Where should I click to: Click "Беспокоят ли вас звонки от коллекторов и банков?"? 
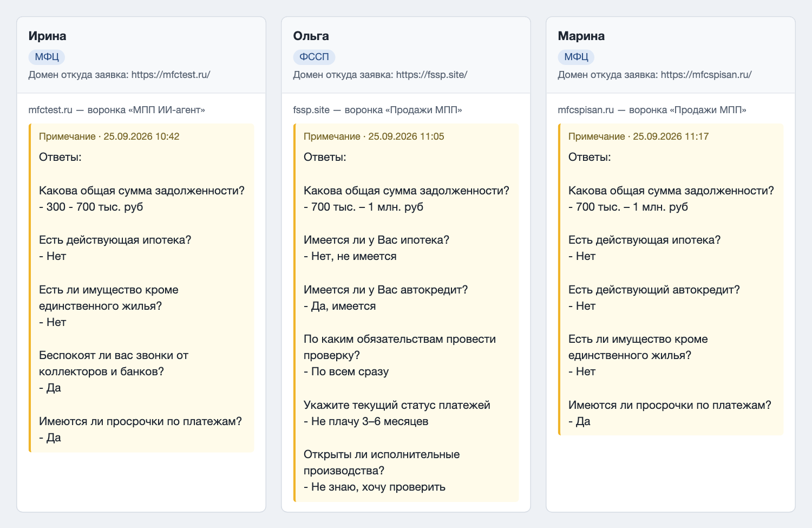(114, 363)
